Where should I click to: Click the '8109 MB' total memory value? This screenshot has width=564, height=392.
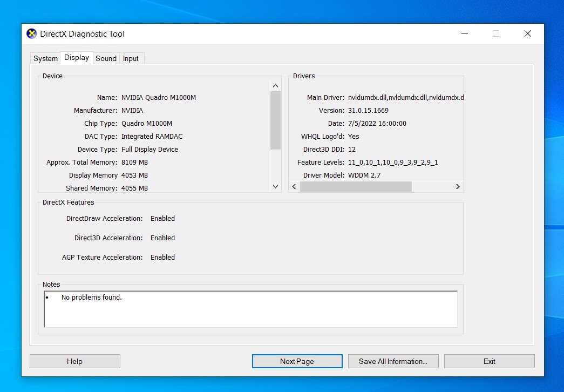(134, 163)
